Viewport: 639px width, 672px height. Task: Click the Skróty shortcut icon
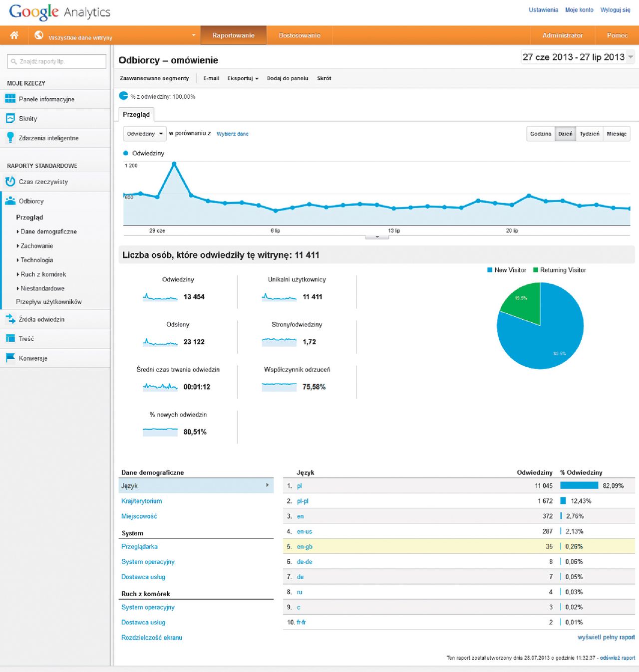pos(10,118)
